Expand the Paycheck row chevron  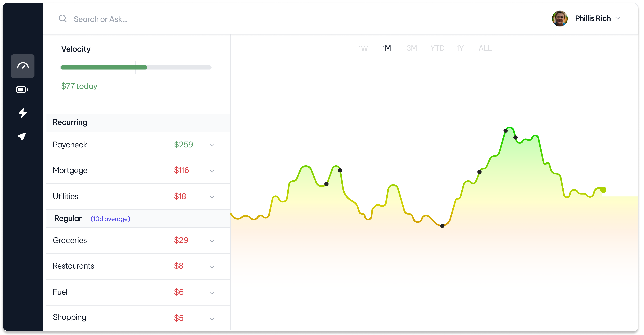(212, 145)
